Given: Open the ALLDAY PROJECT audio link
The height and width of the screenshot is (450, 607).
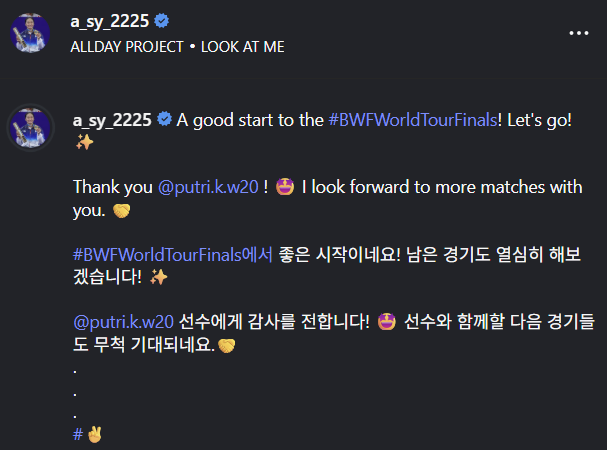Looking at the screenshot, I should (x=127, y=47).
